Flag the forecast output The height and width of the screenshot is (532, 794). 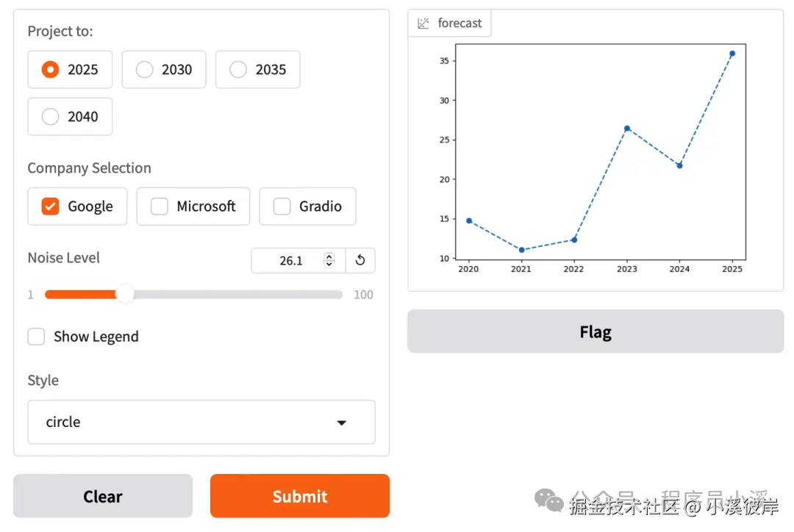click(x=595, y=331)
